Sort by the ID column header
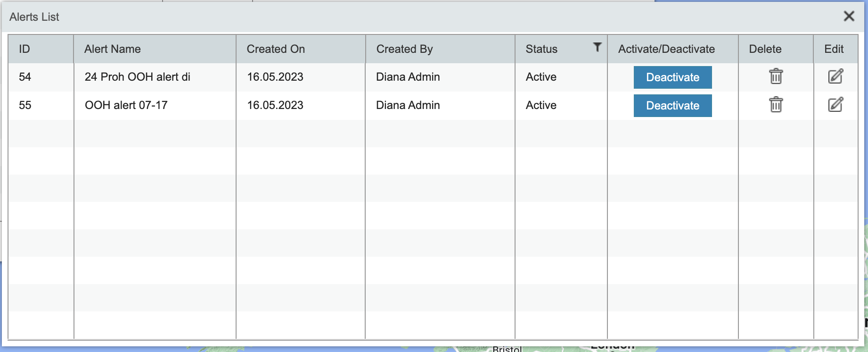The image size is (868, 352). click(25, 49)
